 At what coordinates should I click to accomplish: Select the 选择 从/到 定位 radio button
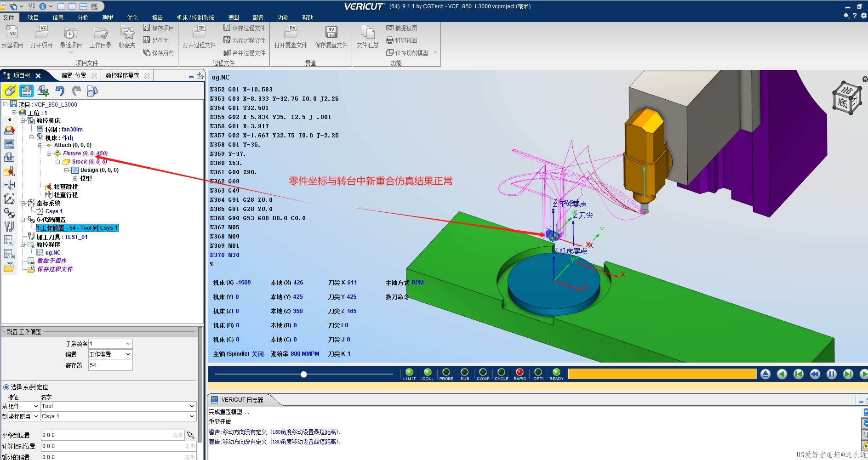[x=6, y=387]
